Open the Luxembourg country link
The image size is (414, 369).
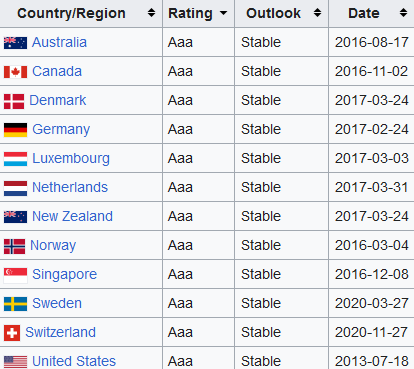tap(71, 158)
